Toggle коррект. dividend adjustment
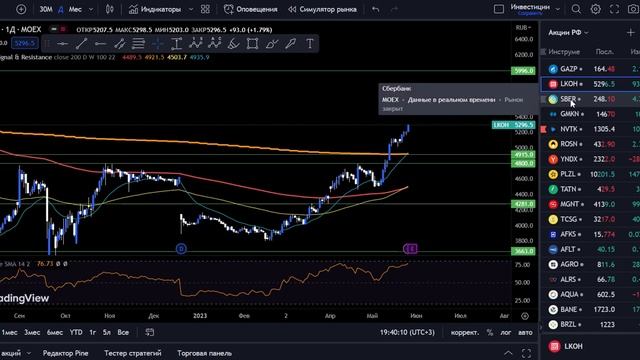Screen dimensions: 640x360 [x=464, y=332]
